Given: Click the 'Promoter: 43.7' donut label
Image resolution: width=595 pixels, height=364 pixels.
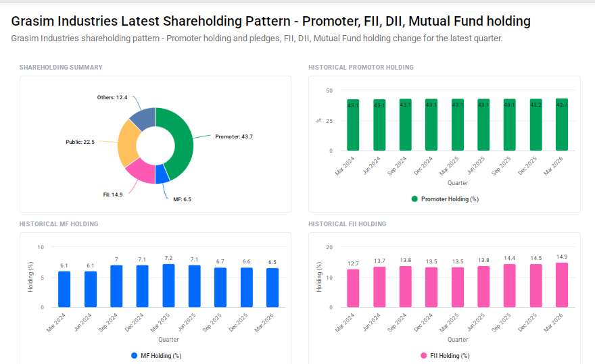Looking at the screenshot, I should (234, 136).
